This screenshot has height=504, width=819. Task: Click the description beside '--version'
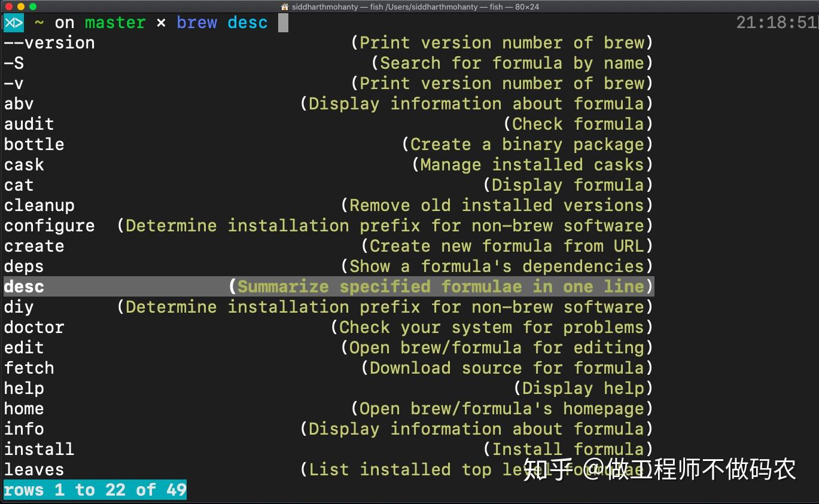(502, 43)
